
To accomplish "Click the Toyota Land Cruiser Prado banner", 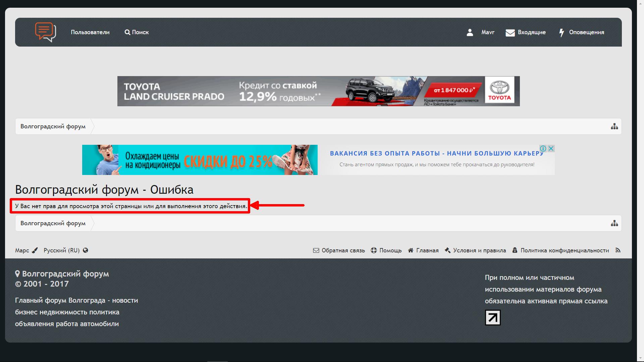I will click(318, 91).
